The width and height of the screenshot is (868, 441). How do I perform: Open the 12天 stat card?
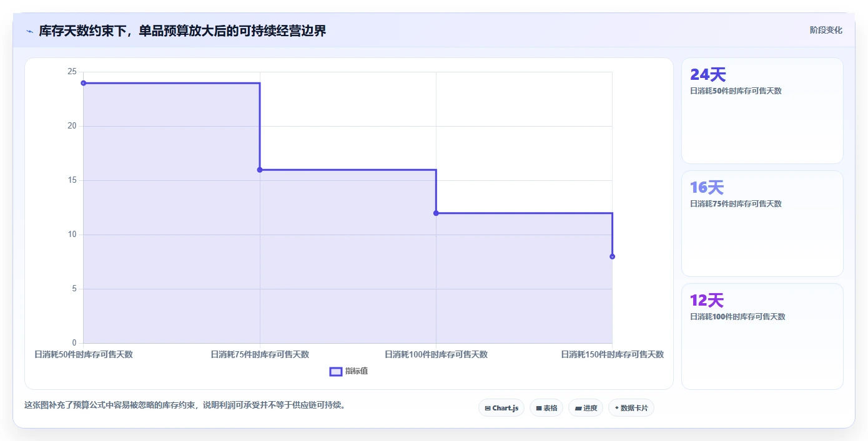pyautogui.click(x=762, y=336)
